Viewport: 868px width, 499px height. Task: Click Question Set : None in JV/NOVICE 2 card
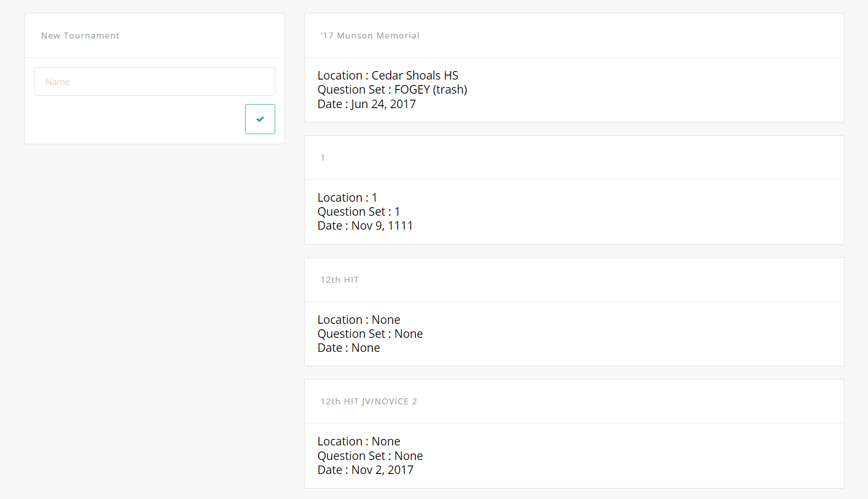370,456
